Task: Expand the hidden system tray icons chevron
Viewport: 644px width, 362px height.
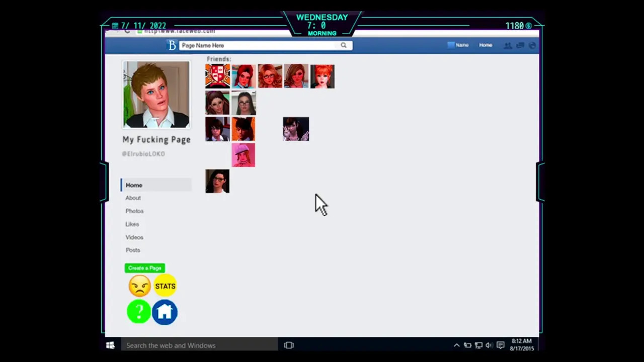Action: tap(456, 345)
